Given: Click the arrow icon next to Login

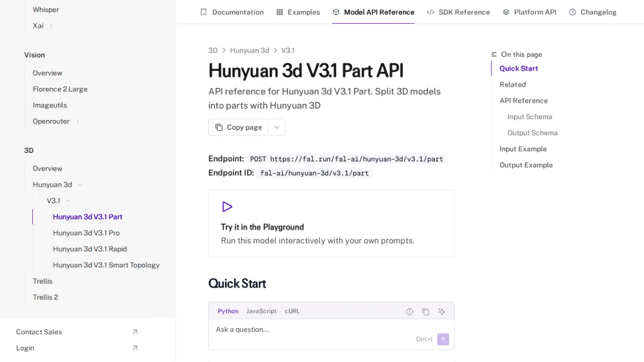Looking at the screenshot, I should 135,348.
